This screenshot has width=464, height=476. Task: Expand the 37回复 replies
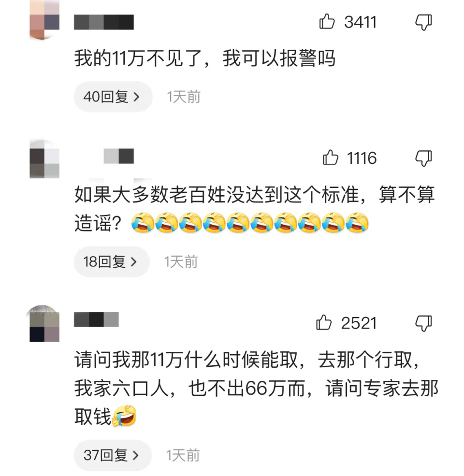(113, 455)
